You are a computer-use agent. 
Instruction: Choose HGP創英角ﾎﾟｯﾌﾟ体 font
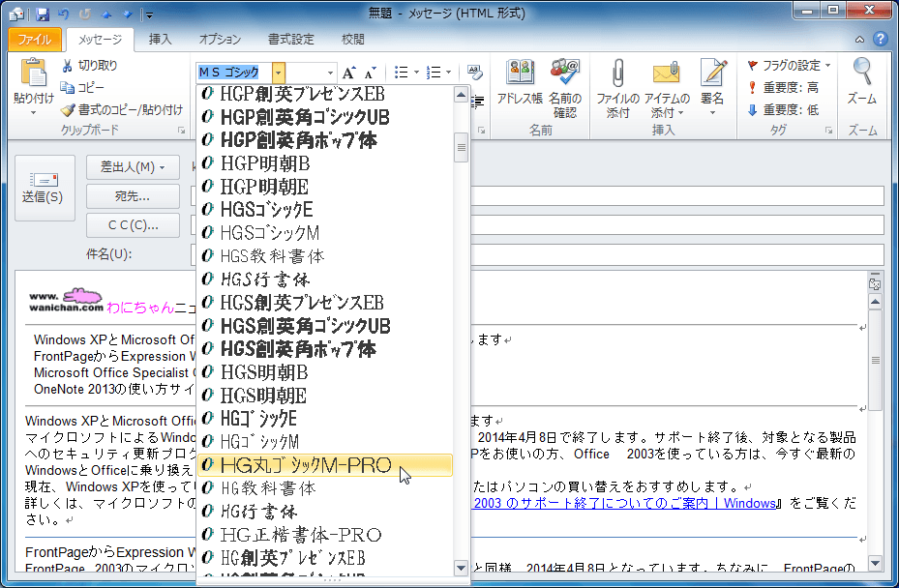pos(325,140)
